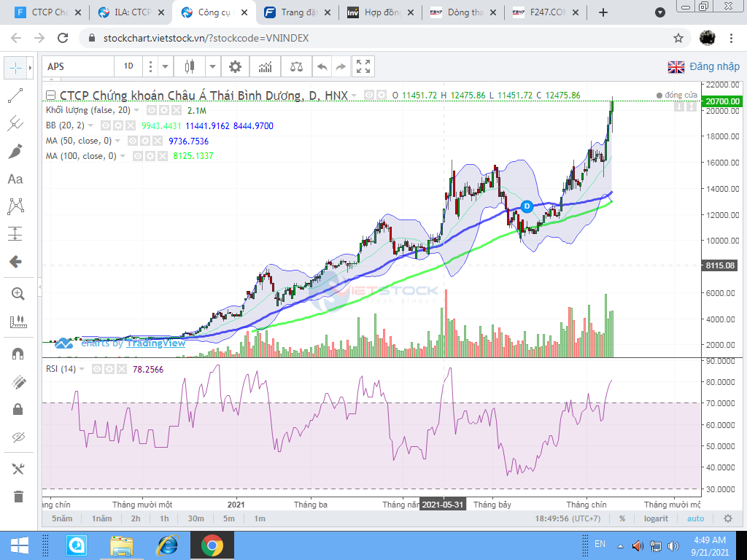Open the 1D interval selector
The image size is (747, 560).
pos(128,66)
